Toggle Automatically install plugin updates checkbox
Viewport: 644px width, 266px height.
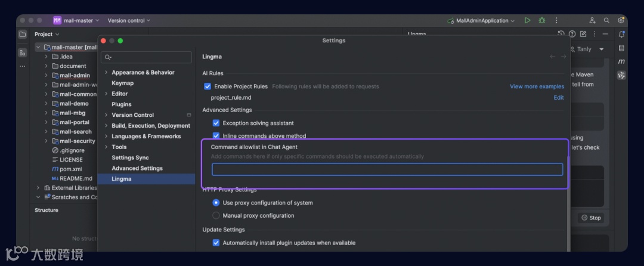point(216,243)
